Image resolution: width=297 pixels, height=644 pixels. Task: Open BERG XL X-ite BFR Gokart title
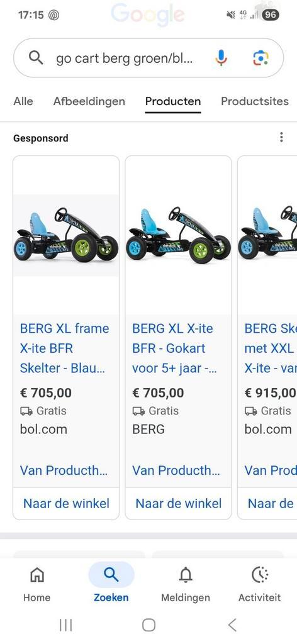(x=174, y=348)
